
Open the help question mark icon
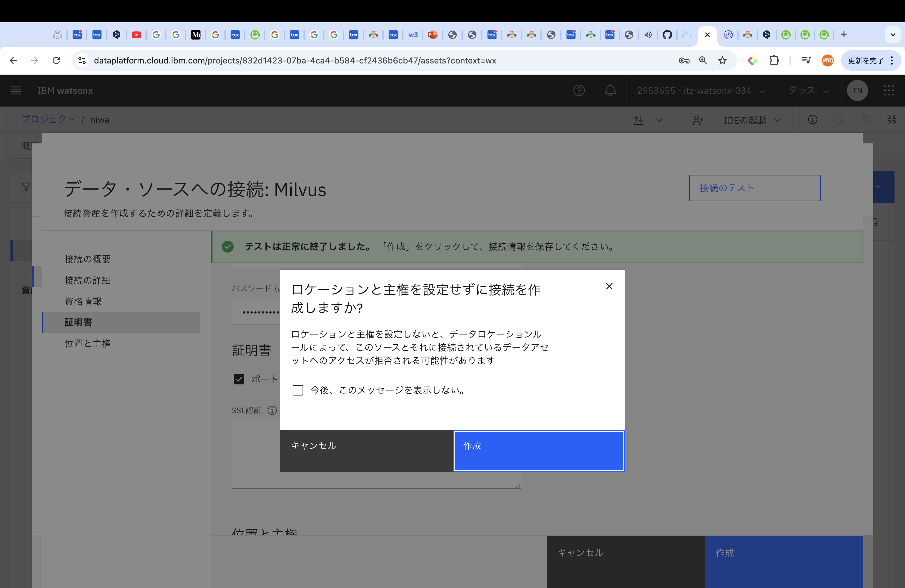click(579, 90)
